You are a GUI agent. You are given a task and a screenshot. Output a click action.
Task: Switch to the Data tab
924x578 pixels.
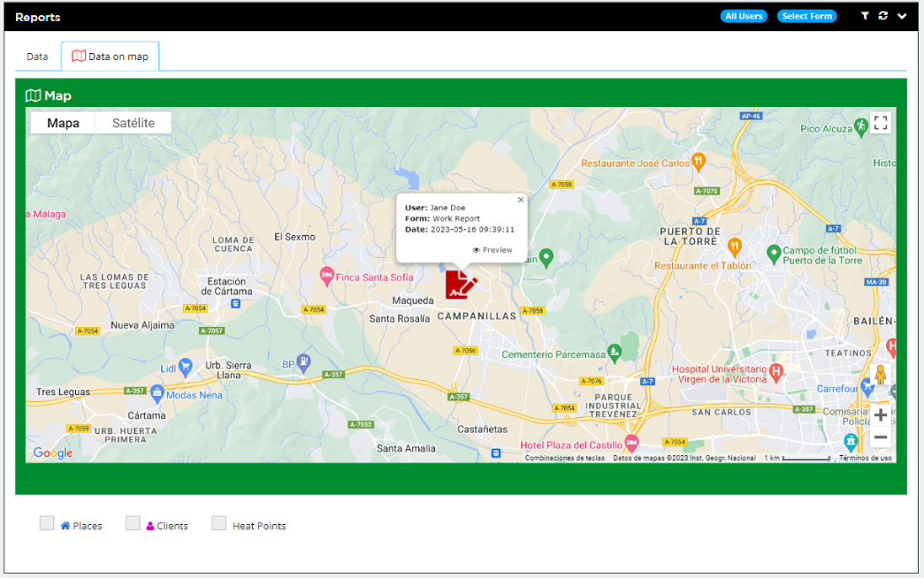(37, 56)
